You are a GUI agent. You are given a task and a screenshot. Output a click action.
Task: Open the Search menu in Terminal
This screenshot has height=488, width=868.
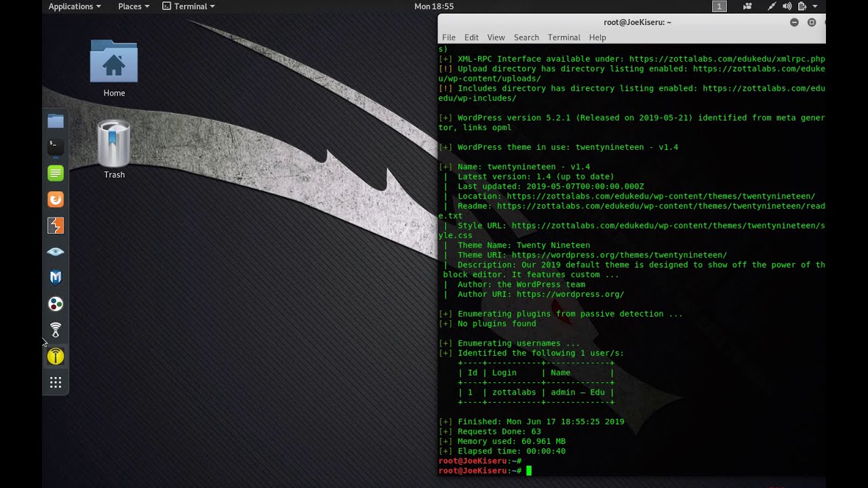tap(526, 37)
